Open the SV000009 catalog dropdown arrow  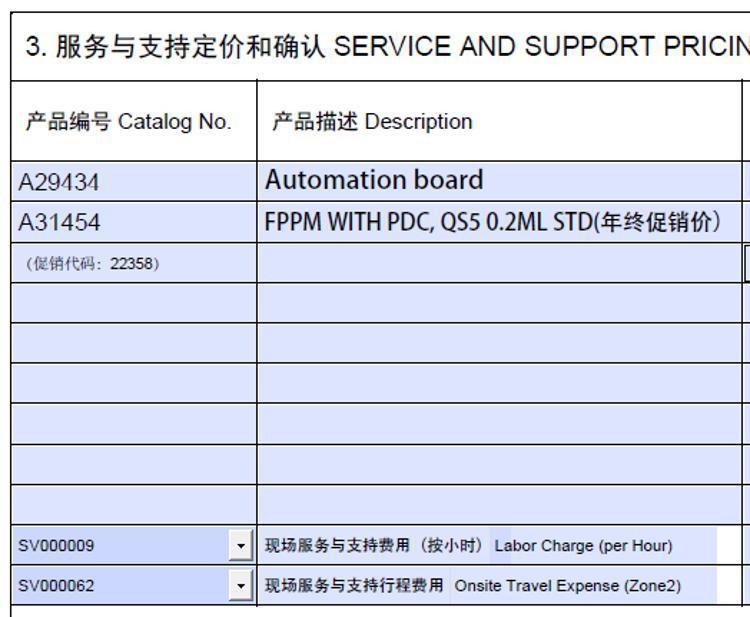[x=241, y=545]
